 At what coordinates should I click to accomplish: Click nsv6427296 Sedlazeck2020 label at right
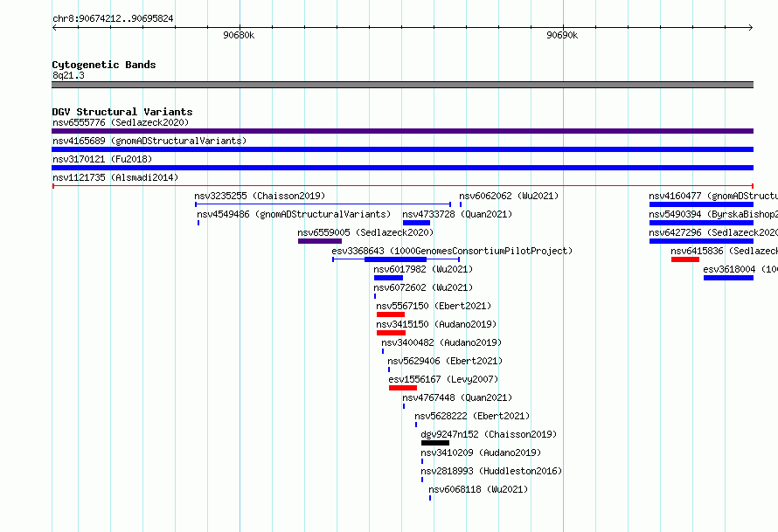click(713, 232)
